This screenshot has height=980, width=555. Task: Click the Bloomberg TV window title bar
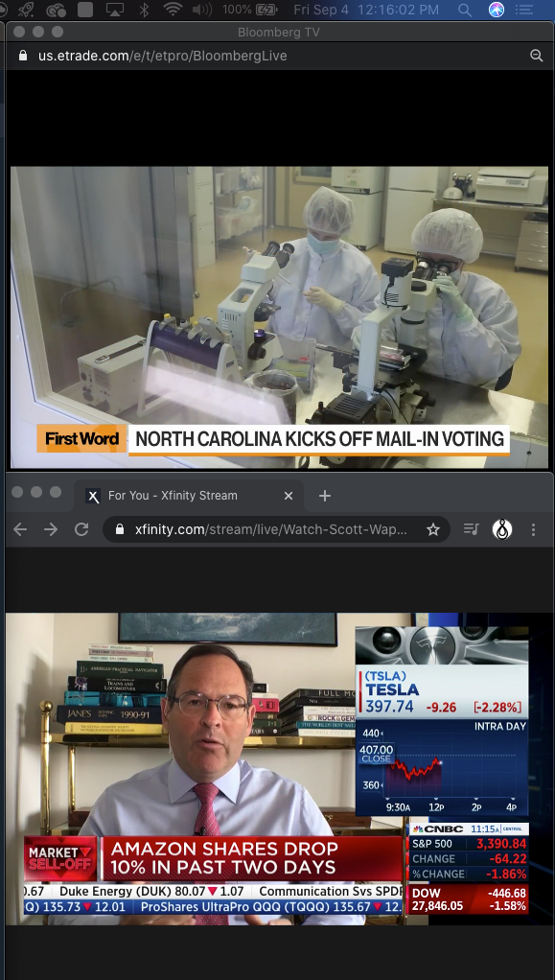pyautogui.click(x=278, y=33)
